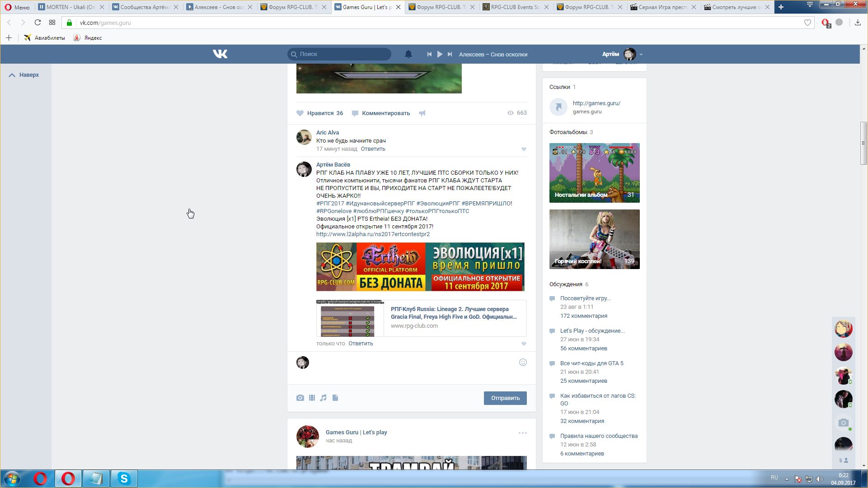Like Aric Alva's comment

pos(524,149)
